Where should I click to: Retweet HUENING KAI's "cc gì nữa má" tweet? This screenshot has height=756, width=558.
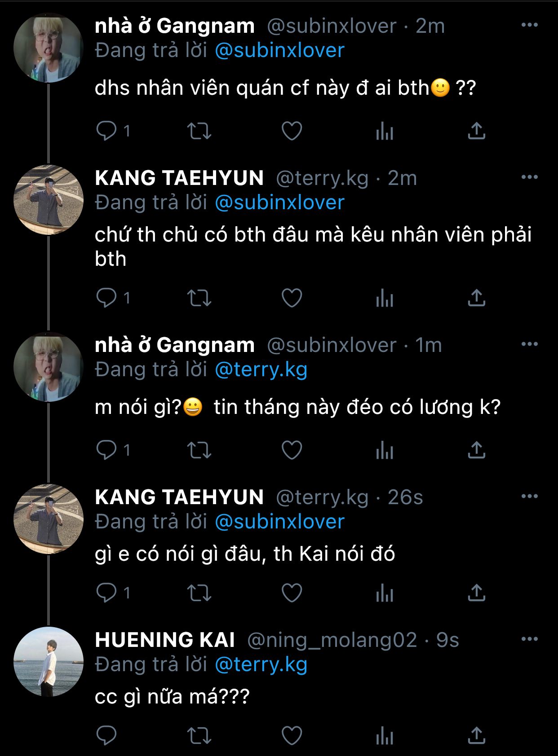click(x=199, y=736)
